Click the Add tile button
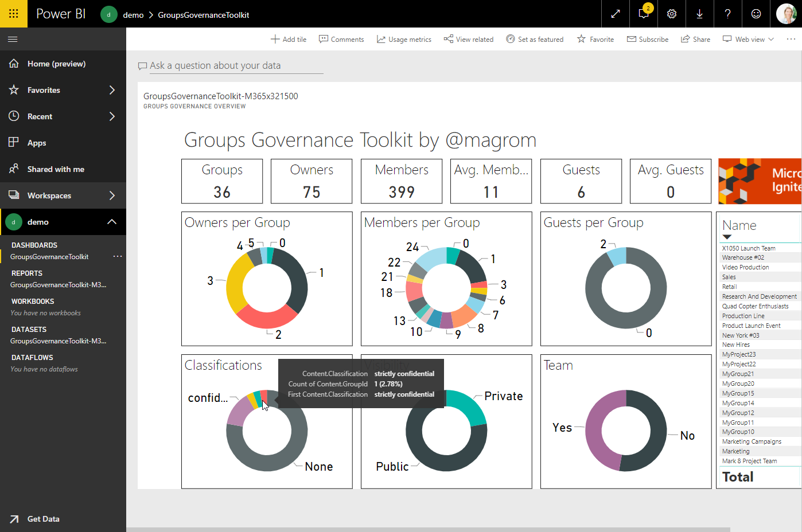Viewport: 802px width, 532px height. (x=289, y=40)
